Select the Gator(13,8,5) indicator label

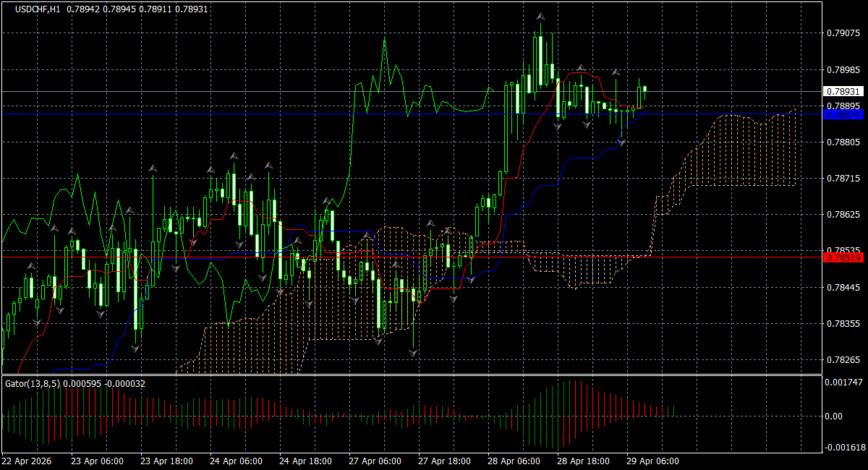[33, 383]
